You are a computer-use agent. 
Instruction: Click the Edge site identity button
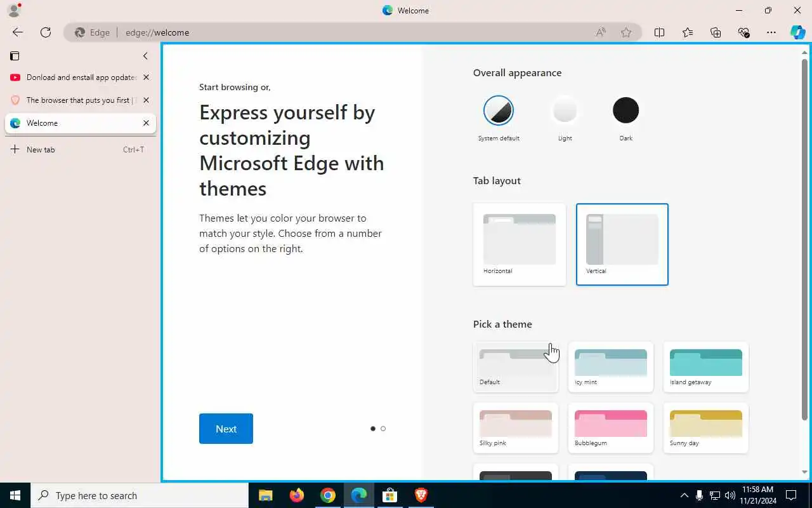pos(92,32)
